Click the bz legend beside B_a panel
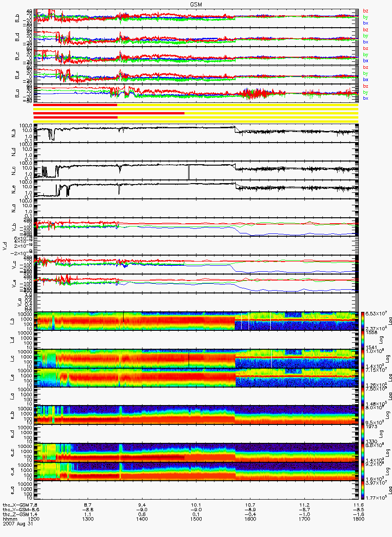Screen dimensions: 392x537 pyautogui.click(x=366, y=86)
